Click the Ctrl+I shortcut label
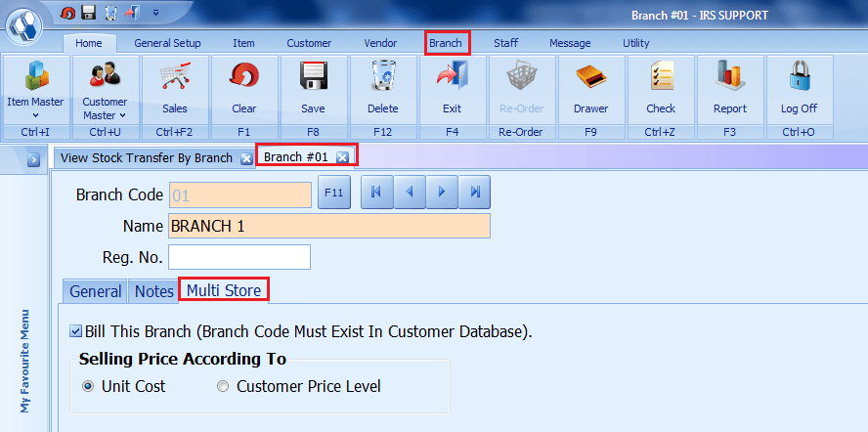 point(36,132)
